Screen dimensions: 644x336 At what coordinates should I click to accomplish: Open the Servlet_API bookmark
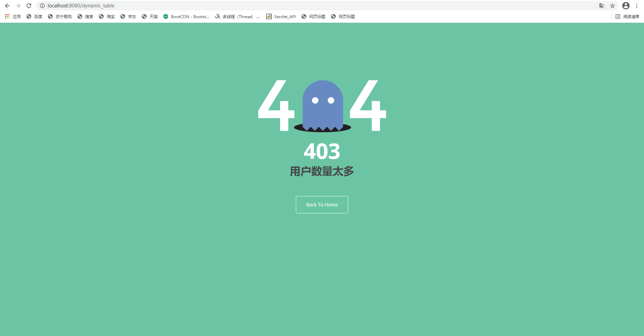281,16
